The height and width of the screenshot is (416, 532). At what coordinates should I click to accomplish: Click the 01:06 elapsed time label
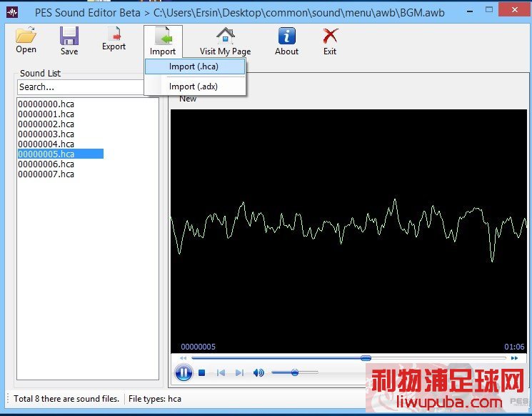click(x=514, y=347)
